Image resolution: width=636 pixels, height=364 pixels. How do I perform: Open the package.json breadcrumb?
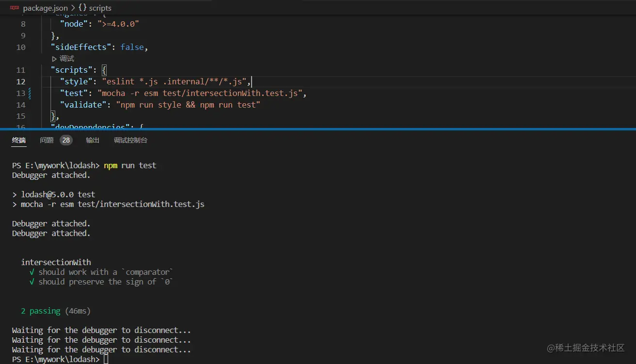click(45, 8)
